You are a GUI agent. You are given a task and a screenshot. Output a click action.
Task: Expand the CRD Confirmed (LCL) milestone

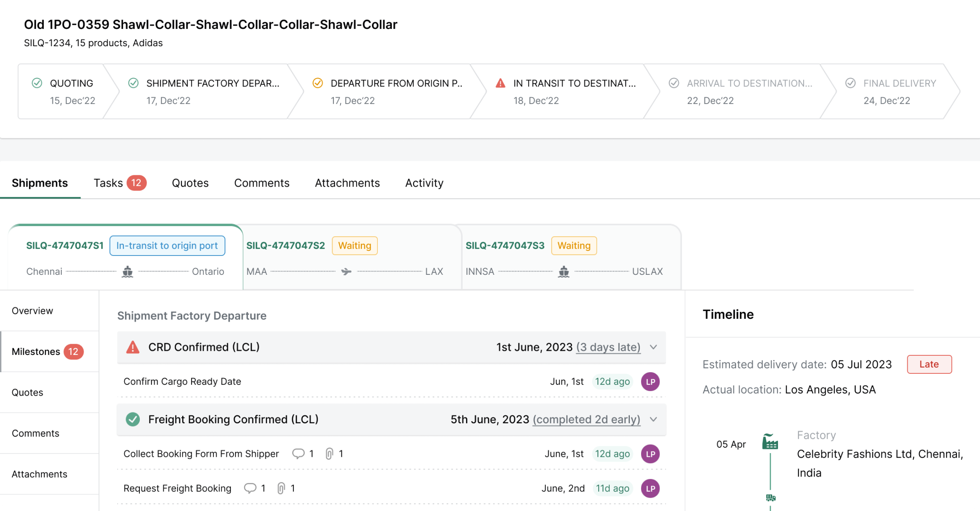(653, 347)
